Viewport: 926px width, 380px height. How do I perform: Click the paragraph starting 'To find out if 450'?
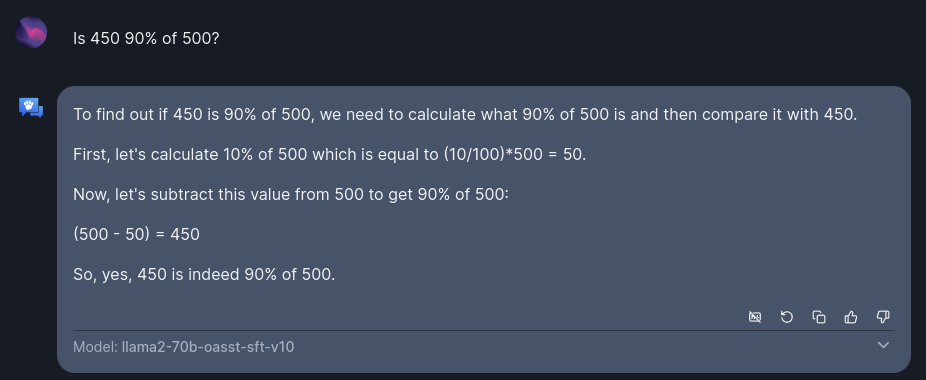click(465, 115)
